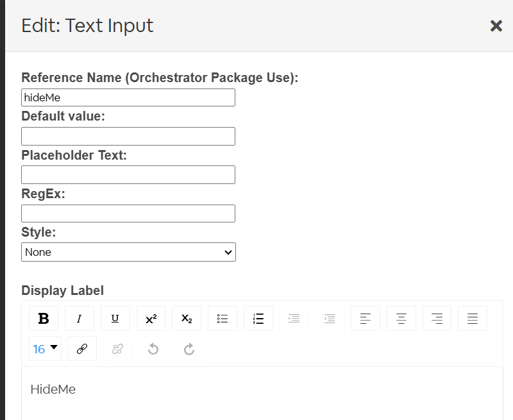Open the font size 16 dropdown
Screen dimensions: 513x420
(x=45, y=349)
